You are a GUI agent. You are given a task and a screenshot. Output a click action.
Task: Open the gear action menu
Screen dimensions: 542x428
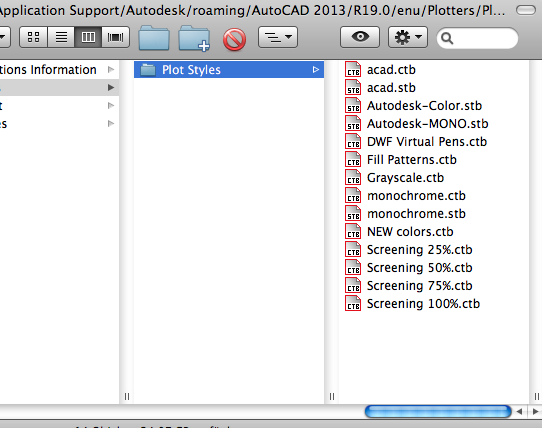click(408, 37)
